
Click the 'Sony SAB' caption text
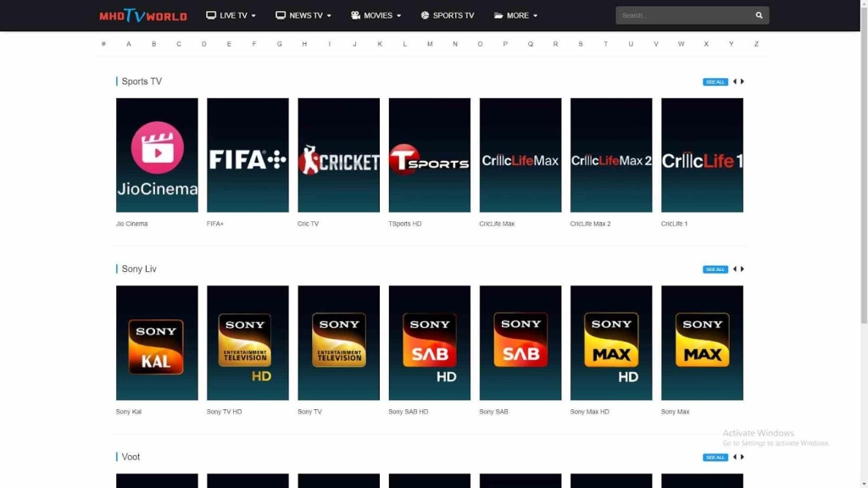(493, 412)
